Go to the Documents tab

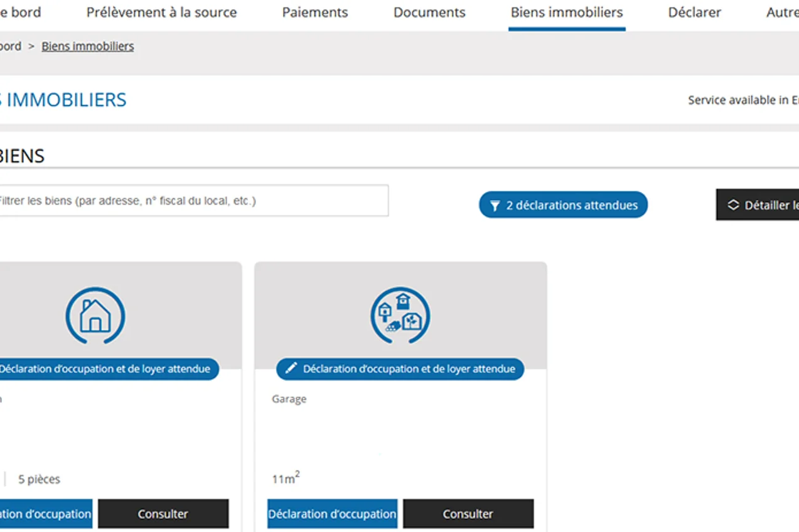429,13
